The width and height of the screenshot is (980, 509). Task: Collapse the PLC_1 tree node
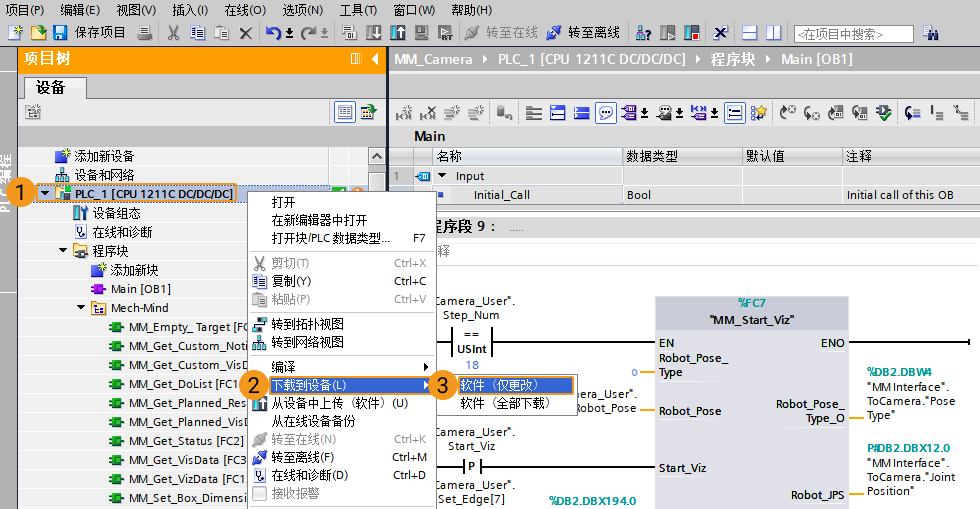click(x=45, y=194)
